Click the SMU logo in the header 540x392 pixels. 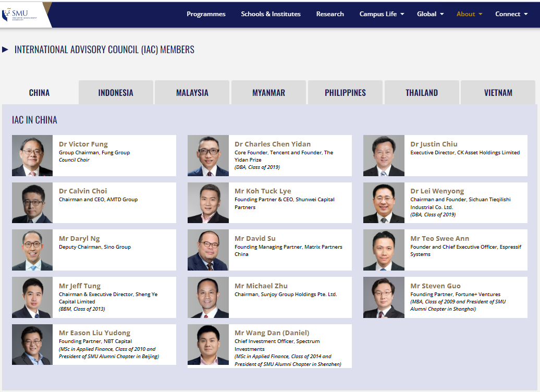[x=20, y=15]
